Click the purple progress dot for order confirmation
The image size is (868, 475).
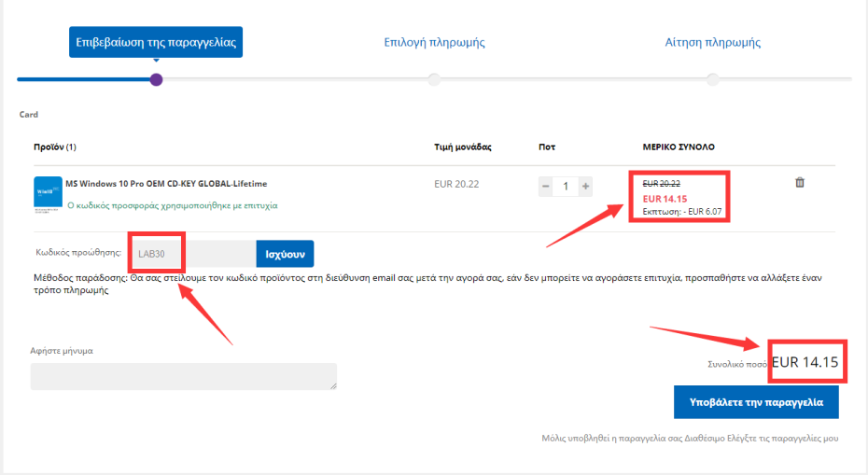156,79
